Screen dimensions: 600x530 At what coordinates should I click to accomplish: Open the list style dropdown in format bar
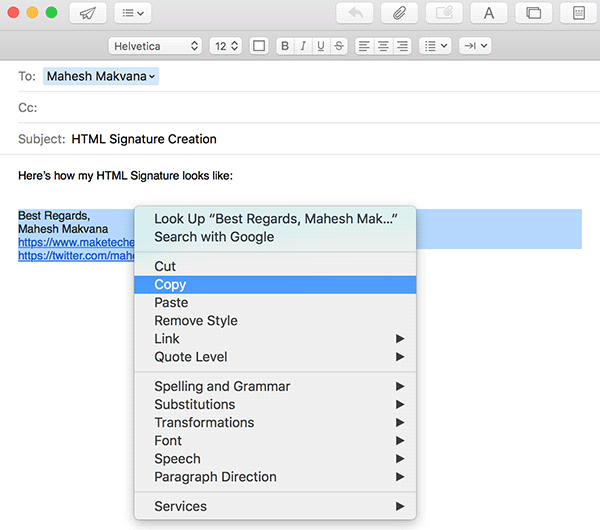point(435,46)
